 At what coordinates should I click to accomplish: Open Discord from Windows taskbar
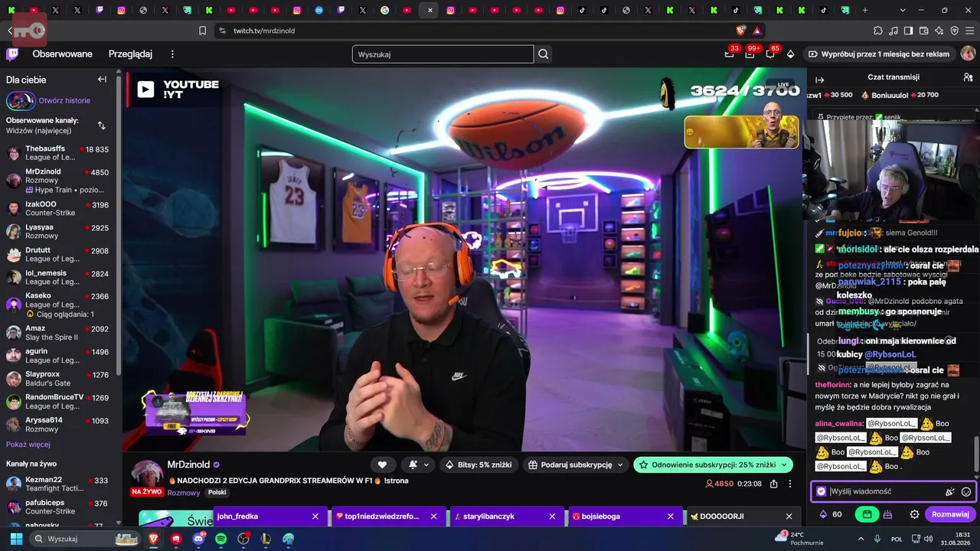click(x=199, y=539)
